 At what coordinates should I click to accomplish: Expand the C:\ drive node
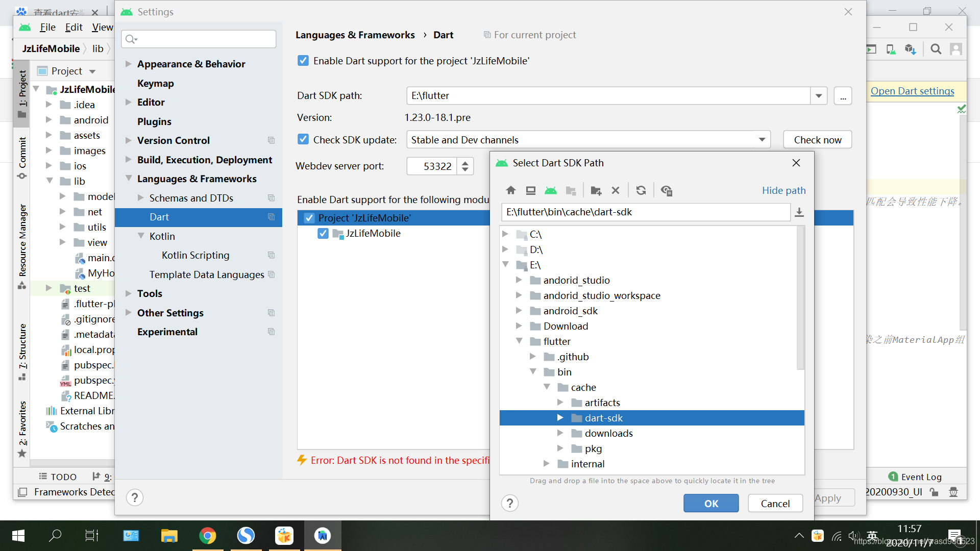505,234
